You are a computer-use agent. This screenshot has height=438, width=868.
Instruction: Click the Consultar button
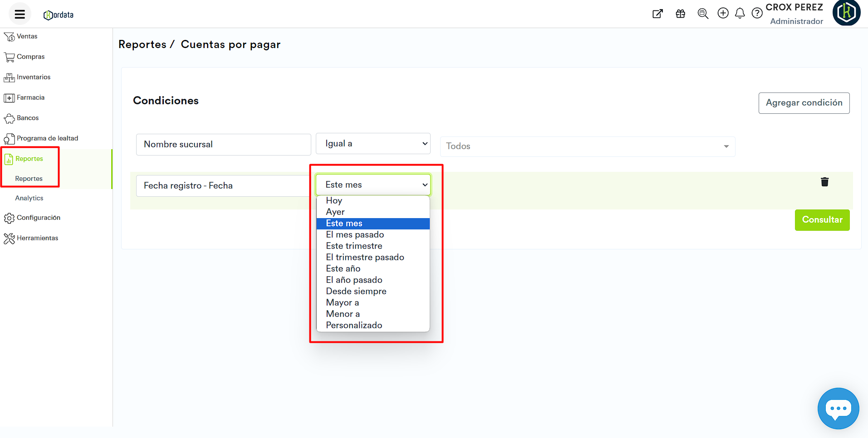point(822,220)
